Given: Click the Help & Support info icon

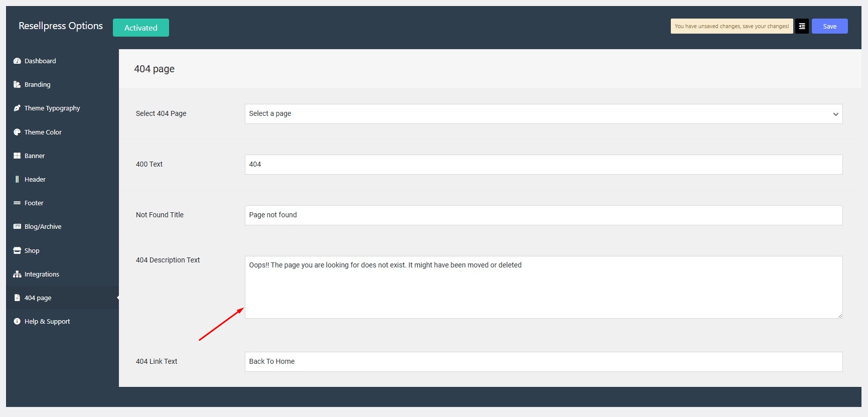Looking at the screenshot, I should pyautogui.click(x=17, y=322).
